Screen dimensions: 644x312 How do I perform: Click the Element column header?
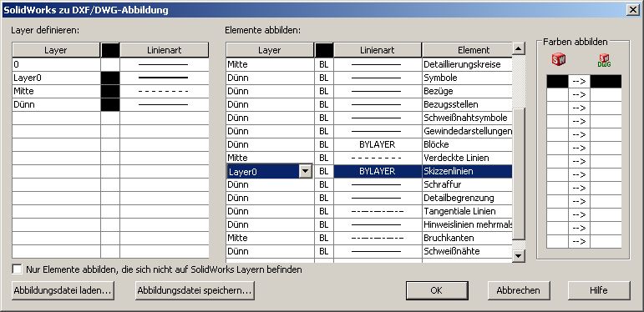467,50
